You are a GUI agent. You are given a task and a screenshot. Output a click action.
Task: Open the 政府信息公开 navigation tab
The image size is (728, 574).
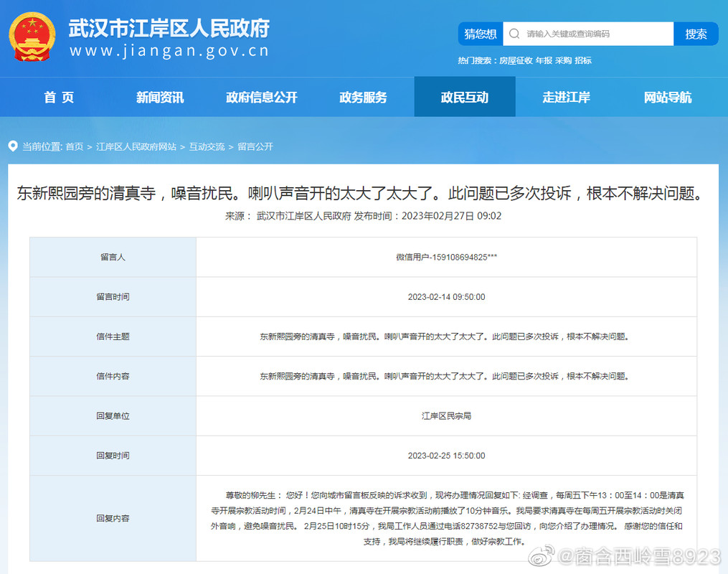point(261,97)
